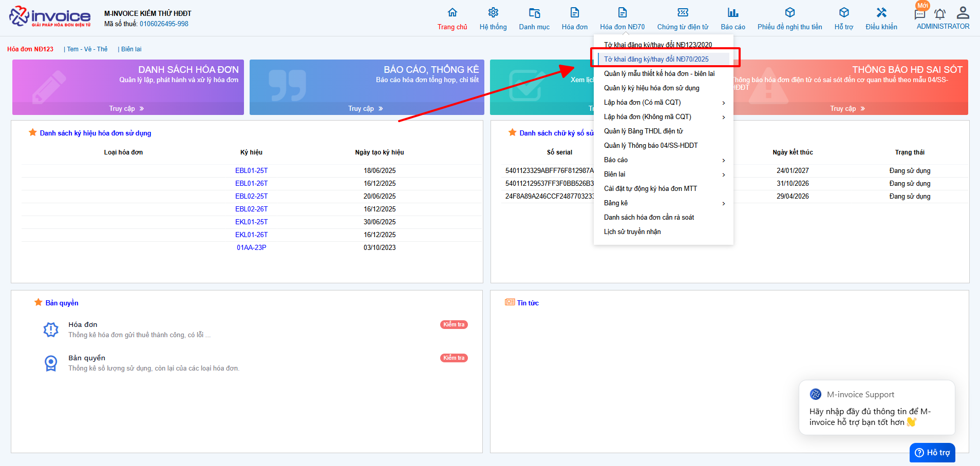Choose Quản lý ký hiệu hóa đơn sử dụng
The image size is (980, 466).
coord(652,88)
